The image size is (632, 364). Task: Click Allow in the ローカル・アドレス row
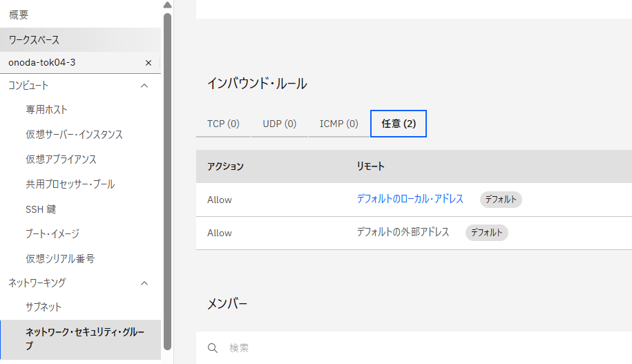click(219, 200)
